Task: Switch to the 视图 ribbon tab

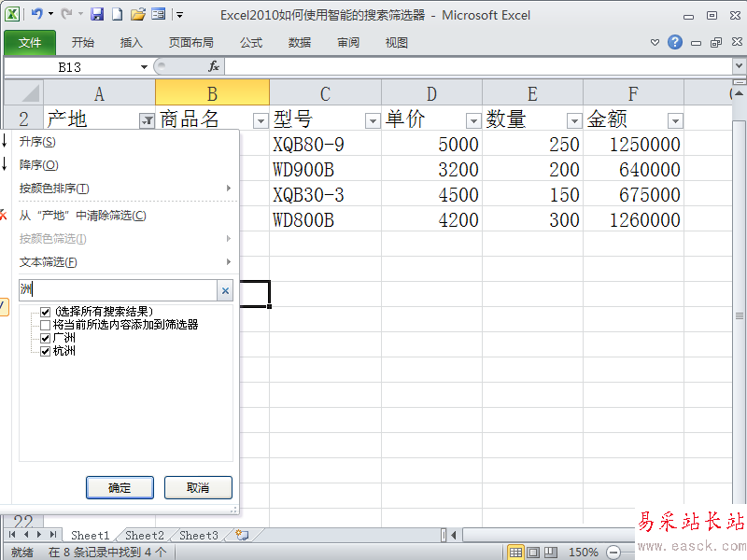Action: 397,43
